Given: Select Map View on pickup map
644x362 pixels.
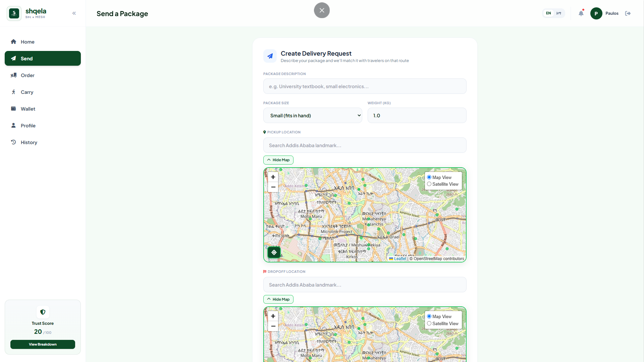Looking at the screenshot, I should pyautogui.click(x=429, y=177).
